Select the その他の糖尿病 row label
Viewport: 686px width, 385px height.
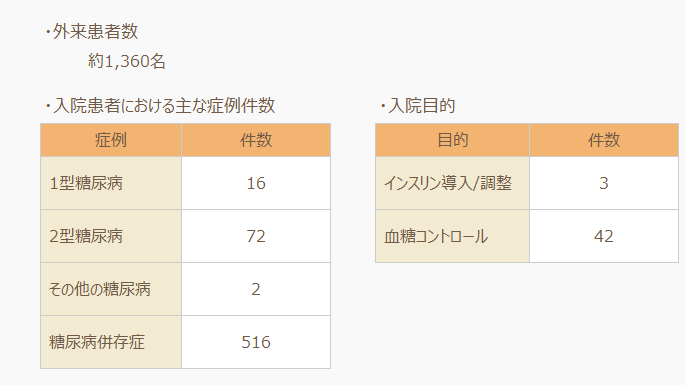point(111,289)
